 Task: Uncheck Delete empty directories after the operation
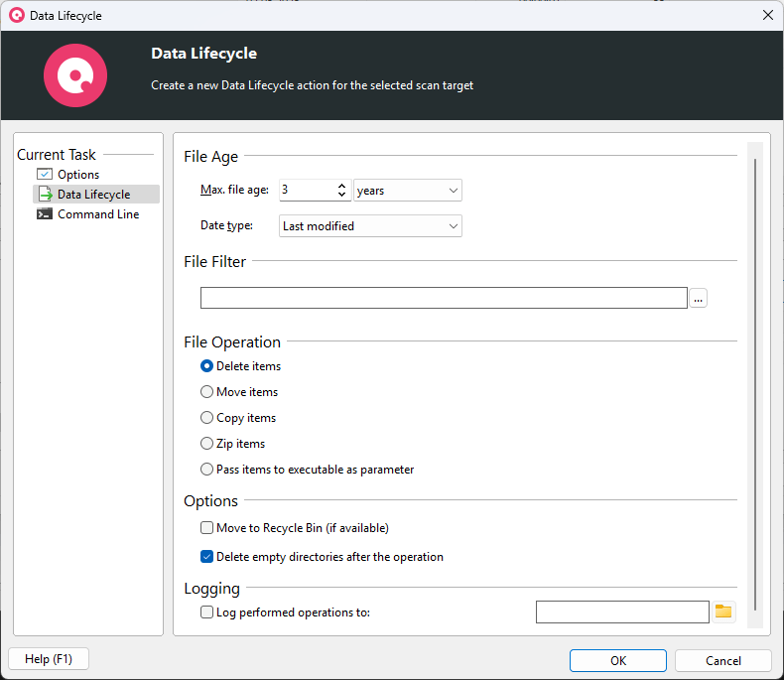pos(207,557)
